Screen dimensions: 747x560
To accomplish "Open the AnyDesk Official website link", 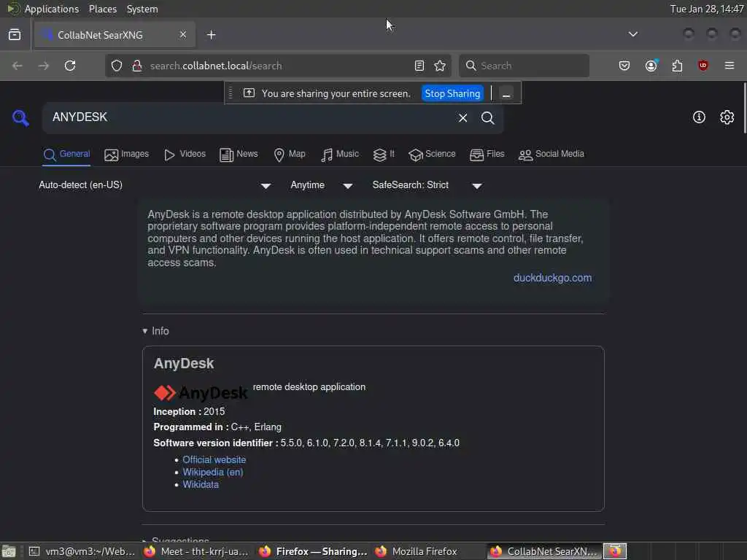I will click(x=214, y=460).
